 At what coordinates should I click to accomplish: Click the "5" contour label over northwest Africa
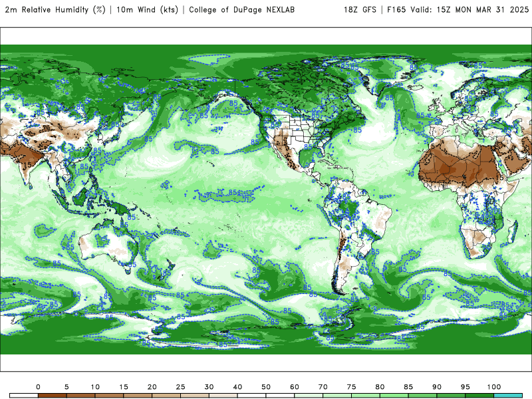coord(433,146)
